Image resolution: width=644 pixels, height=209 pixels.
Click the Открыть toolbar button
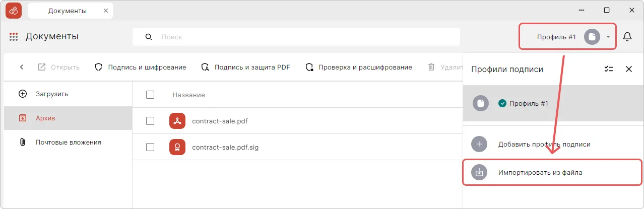point(59,67)
